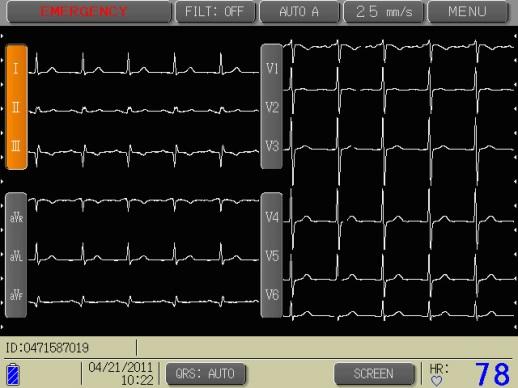Click the time 10:22 display
The image size is (518, 388).
pyautogui.click(x=137, y=380)
